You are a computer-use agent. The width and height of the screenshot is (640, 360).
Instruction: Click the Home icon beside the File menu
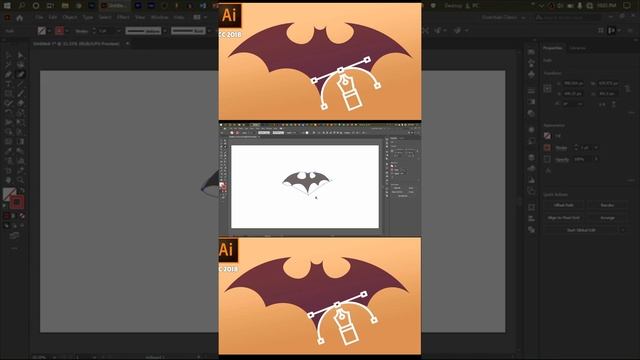(19, 18)
